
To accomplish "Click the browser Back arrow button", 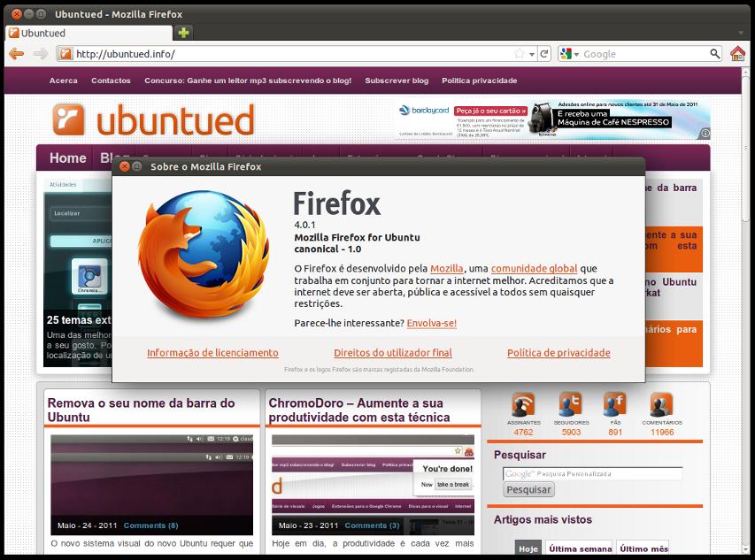I will [16, 54].
